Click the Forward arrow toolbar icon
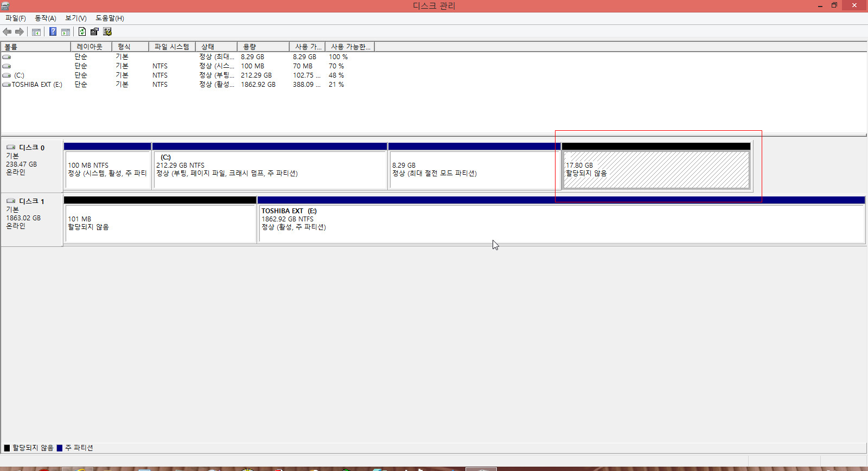The image size is (868, 471). 20,32
